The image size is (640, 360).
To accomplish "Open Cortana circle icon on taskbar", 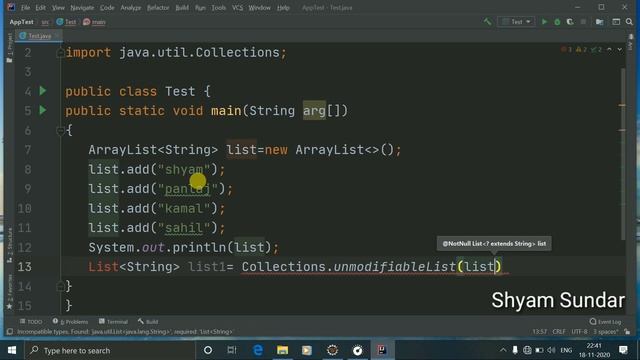I will coord(208,350).
